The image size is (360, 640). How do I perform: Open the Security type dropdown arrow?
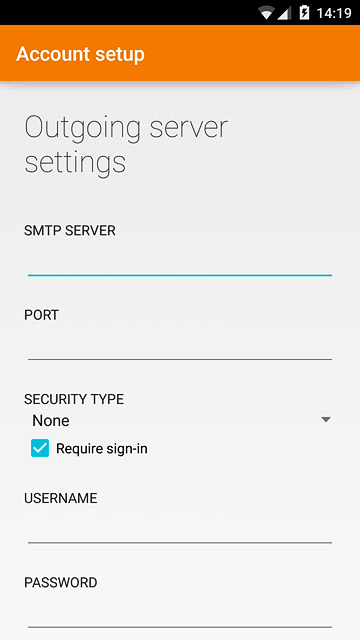(x=325, y=420)
